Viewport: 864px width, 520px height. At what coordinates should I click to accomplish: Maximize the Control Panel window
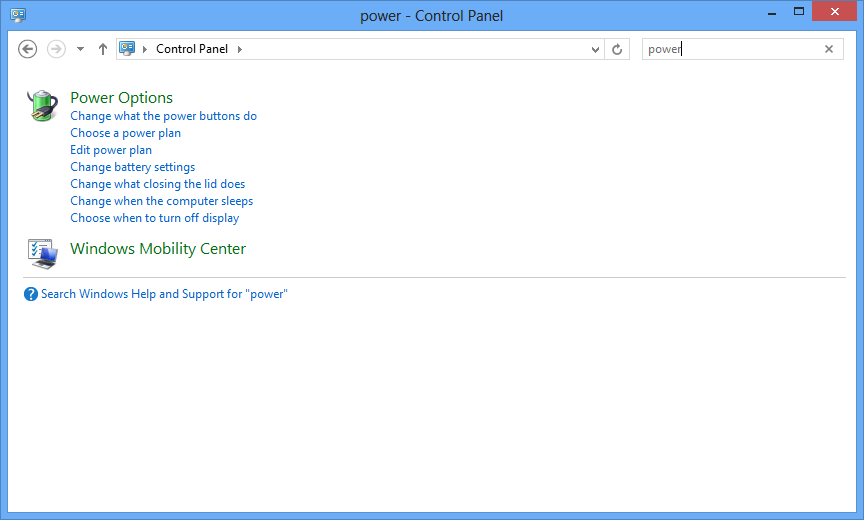point(799,12)
